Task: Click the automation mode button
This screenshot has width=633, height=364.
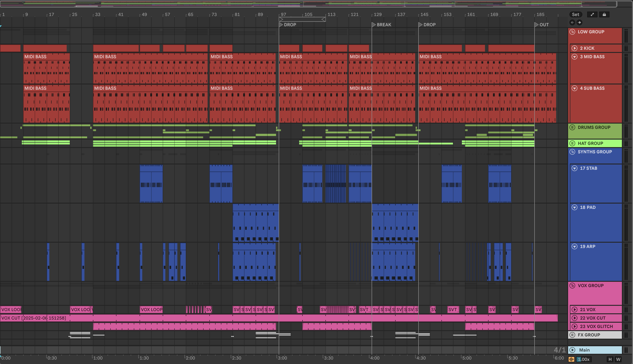Action: point(592,14)
